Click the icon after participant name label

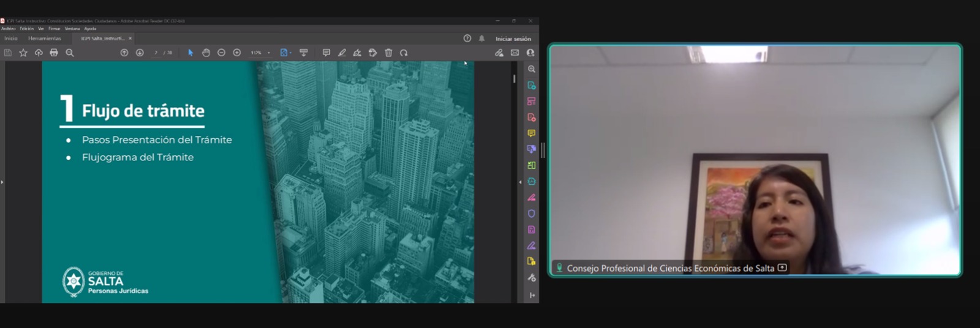tap(782, 267)
